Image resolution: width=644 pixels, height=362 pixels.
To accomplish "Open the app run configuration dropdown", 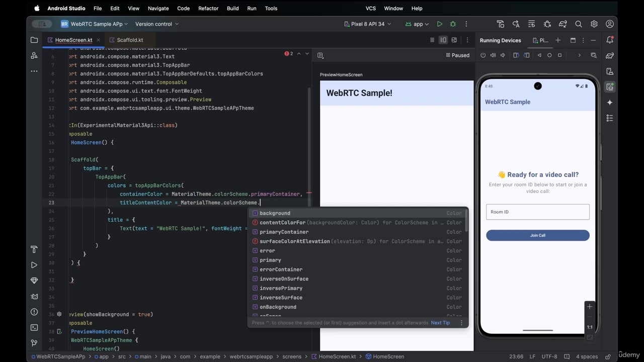I will (418, 24).
